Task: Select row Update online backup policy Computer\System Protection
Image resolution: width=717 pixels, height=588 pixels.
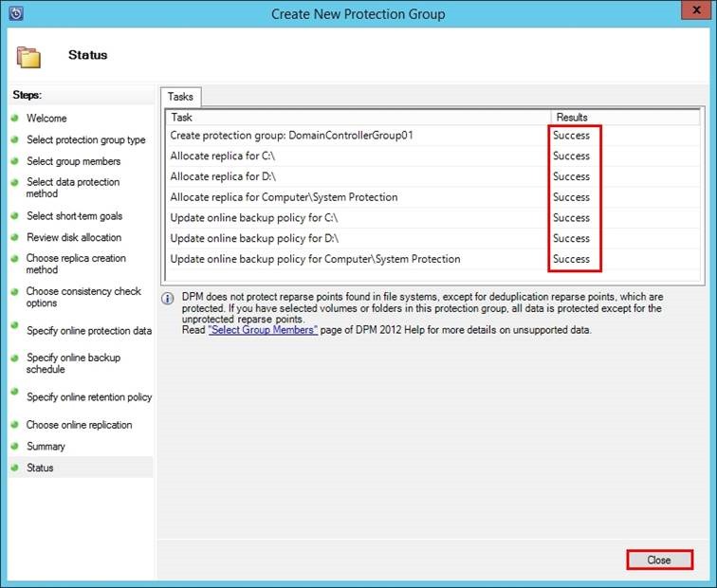Action: [433, 259]
